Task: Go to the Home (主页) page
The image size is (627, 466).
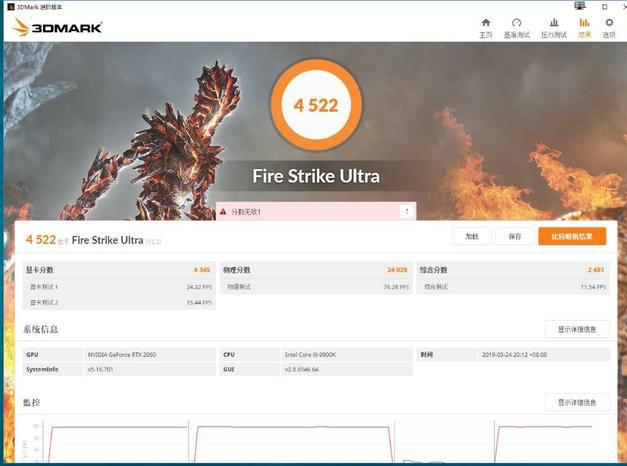Action: click(x=486, y=28)
